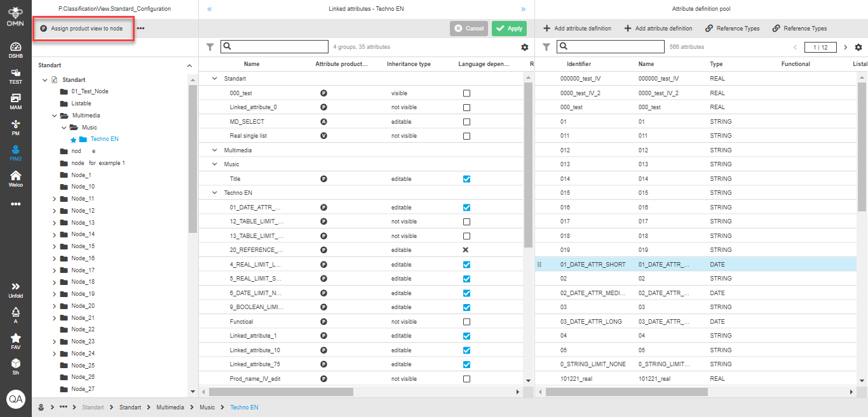Screen dimensions: 868x417
Task: Click the Apply button
Action: pyautogui.click(x=509, y=28)
